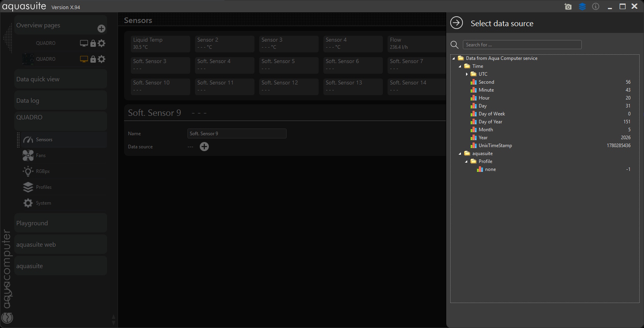644x328 pixels.
Task: Click the Name field containing Soft. Sensor 9
Action: (237, 134)
